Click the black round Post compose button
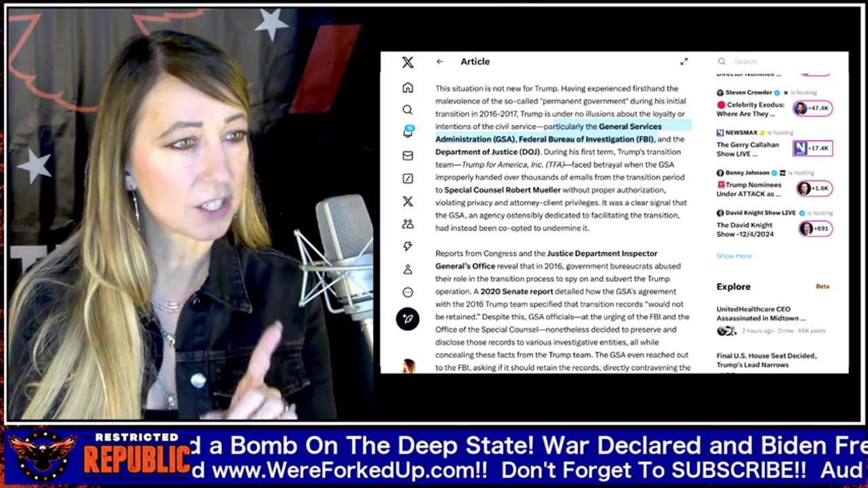The width and height of the screenshot is (868, 488). (408, 319)
